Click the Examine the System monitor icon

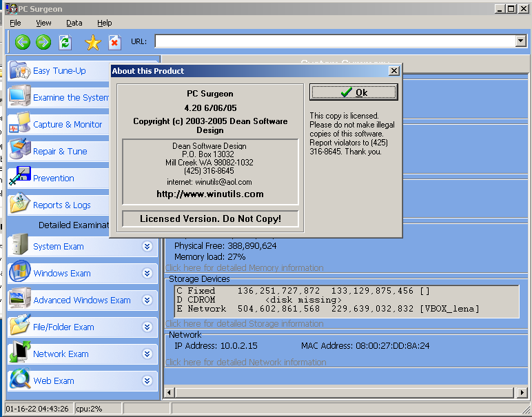pyautogui.click(x=20, y=96)
